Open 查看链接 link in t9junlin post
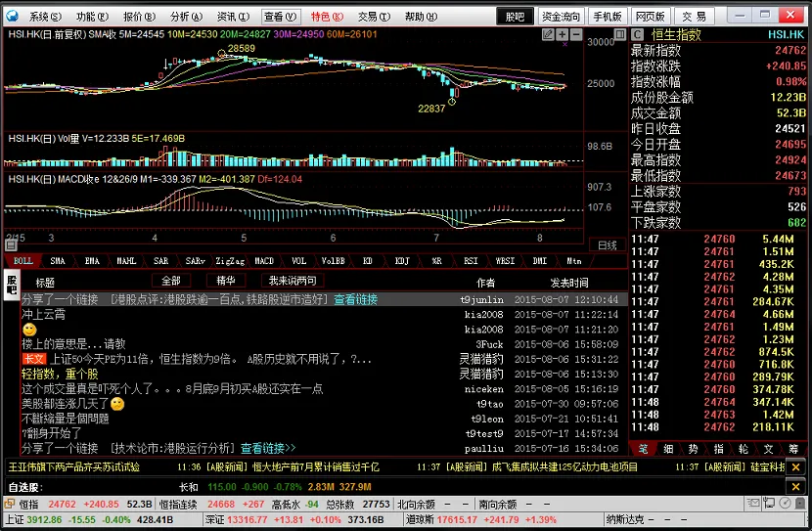This screenshot has height=531, width=812. point(356,299)
